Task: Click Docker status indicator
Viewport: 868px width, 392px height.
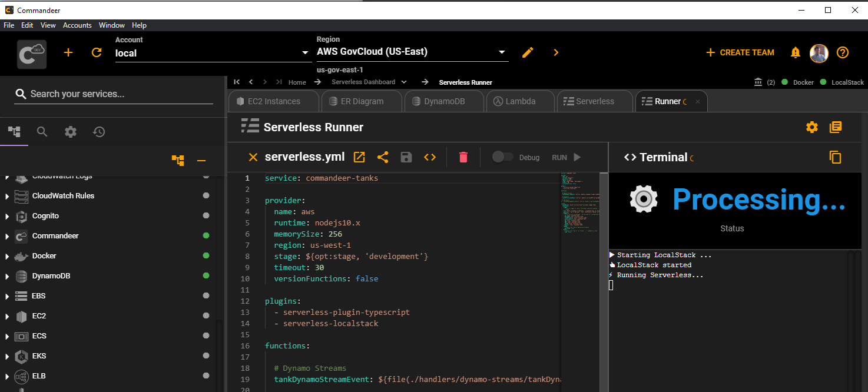Action: [x=798, y=82]
